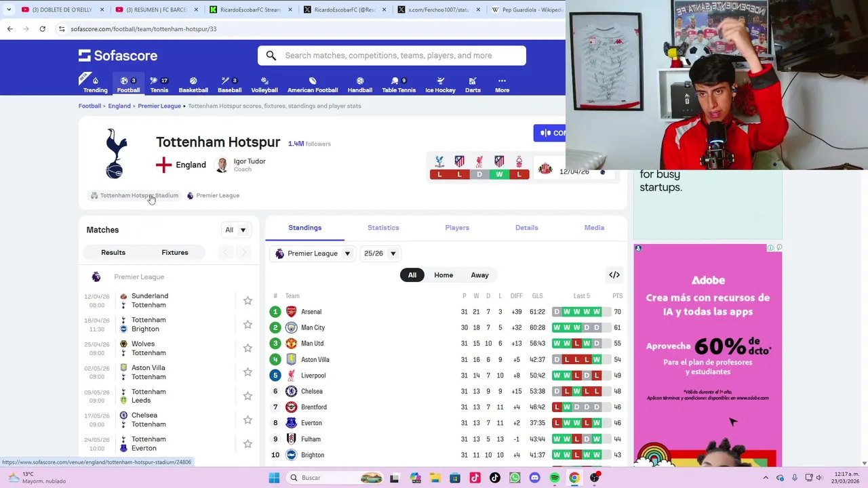Open the American Football section
The width and height of the screenshot is (868, 488).
pyautogui.click(x=313, y=84)
